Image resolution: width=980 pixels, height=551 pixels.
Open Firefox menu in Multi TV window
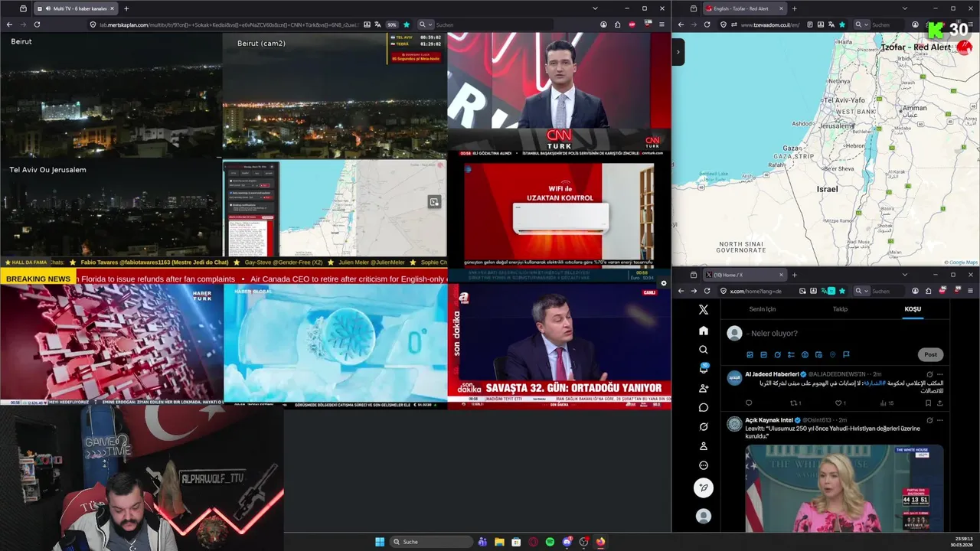click(x=661, y=24)
